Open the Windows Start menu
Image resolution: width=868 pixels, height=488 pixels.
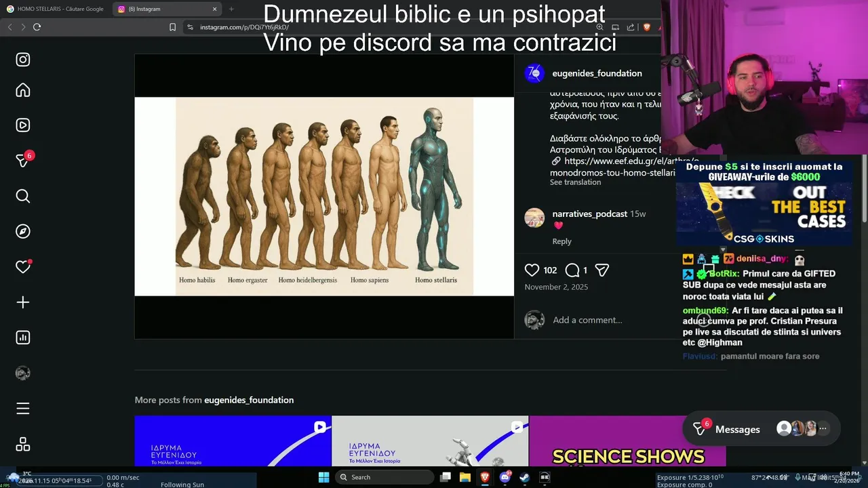324,477
